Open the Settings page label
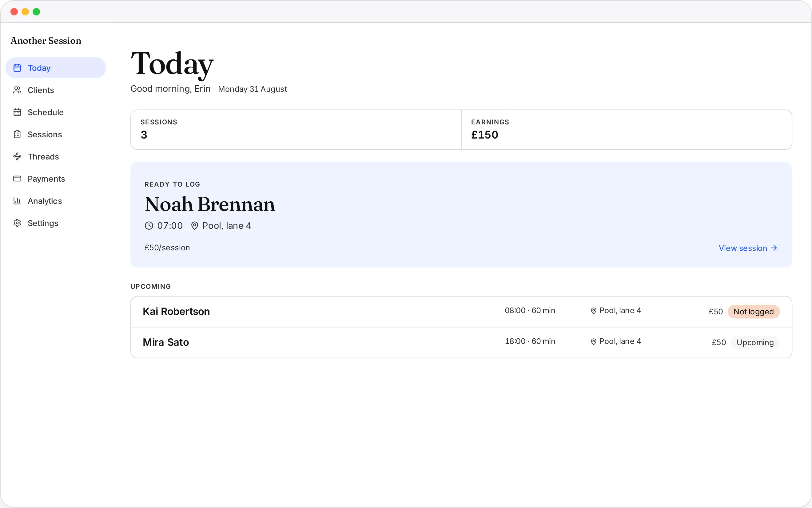Screen dimensions: 812x508 pyautogui.click(x=43, y=223)
